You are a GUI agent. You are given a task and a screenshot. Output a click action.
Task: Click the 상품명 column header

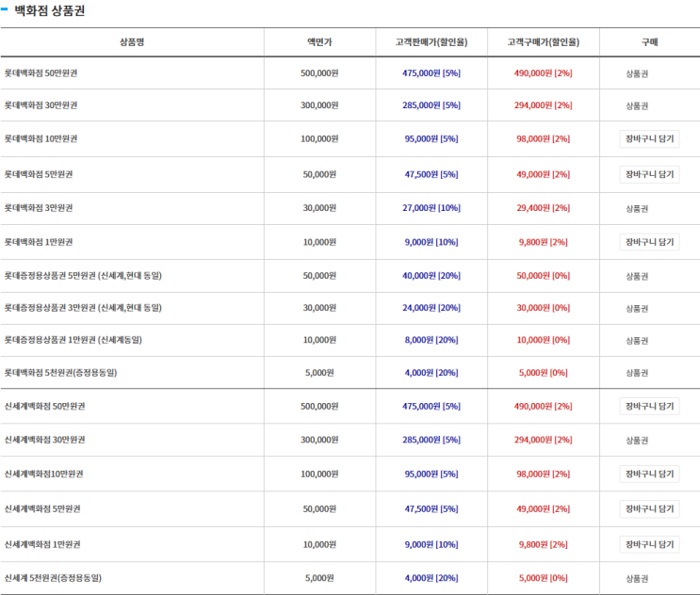click(x=132, y=42)
